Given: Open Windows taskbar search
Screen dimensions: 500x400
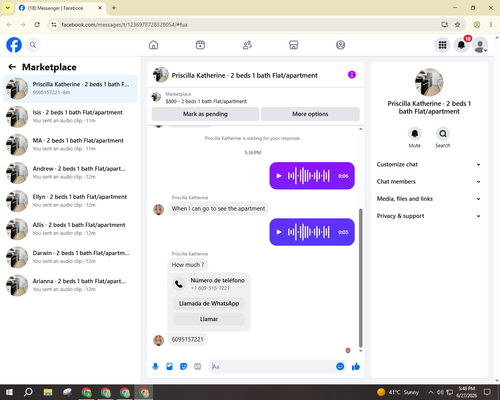Looking at the screenshot, I should 28,392.
